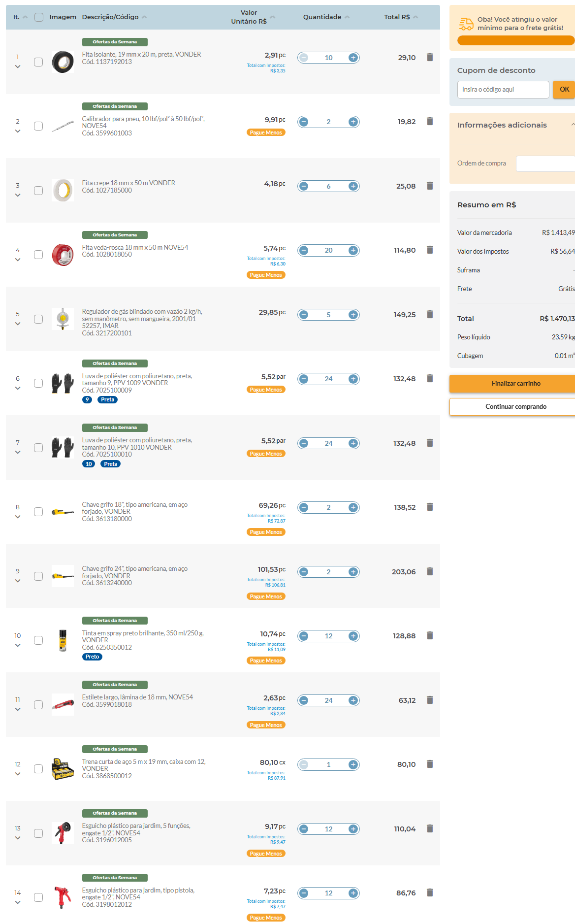Decrease quantity of Estilete largo
The width and height of the screenshot is (575, 924).
pyautogui.click(x=304, y=700)
